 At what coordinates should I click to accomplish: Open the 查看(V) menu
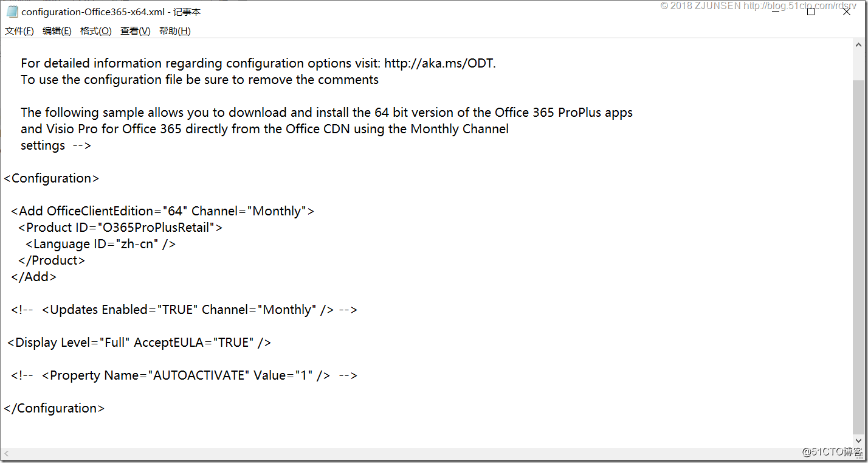[136, 31]
